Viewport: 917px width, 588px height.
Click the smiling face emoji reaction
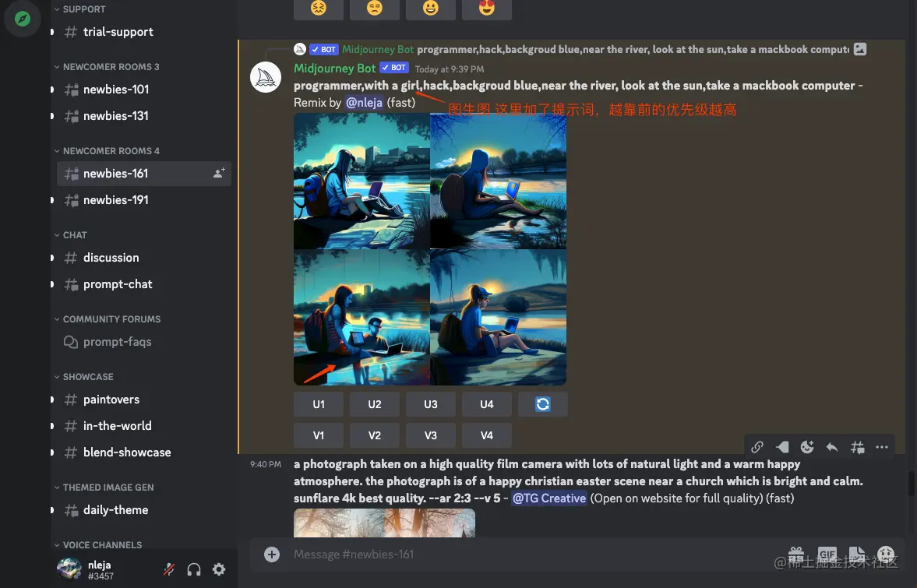click(x=430, y=9)
